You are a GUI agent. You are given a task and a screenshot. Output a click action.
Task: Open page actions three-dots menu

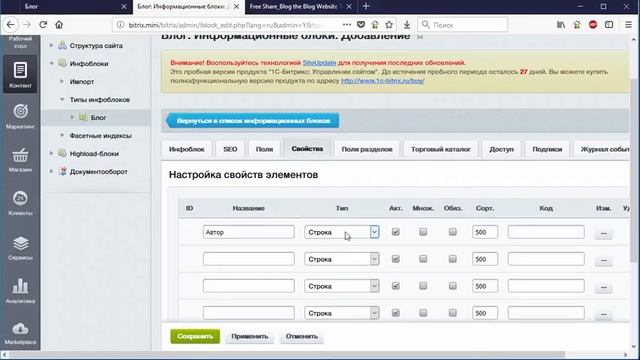(x=347, y=25)
